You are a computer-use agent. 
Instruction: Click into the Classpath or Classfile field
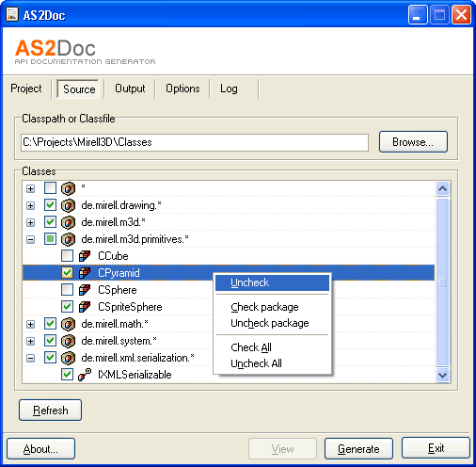195,142
